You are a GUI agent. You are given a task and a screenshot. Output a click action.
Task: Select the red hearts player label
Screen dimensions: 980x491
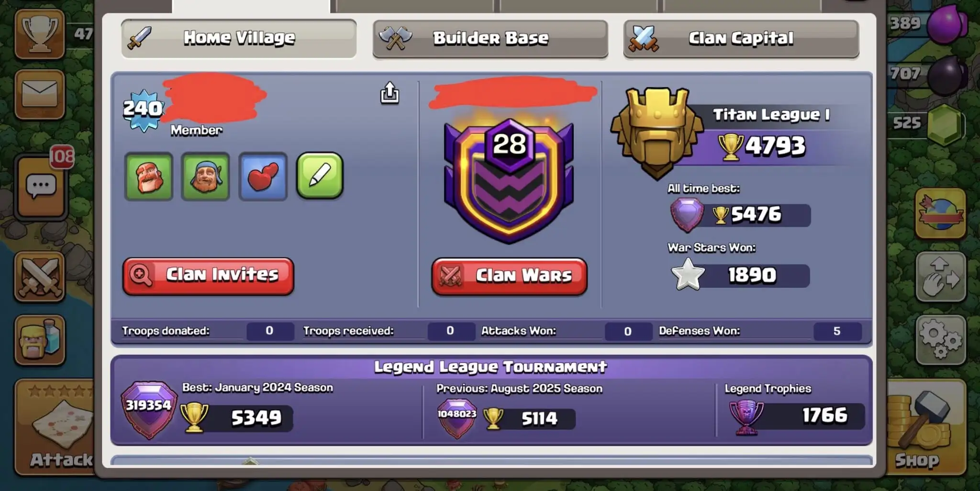263,177
